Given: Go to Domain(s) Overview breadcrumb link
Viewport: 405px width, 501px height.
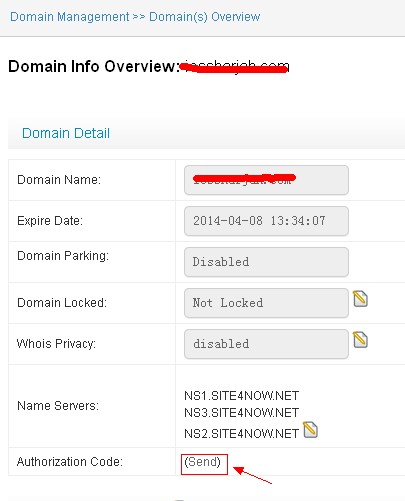Looking at the screenshot, I should point(204,17).
